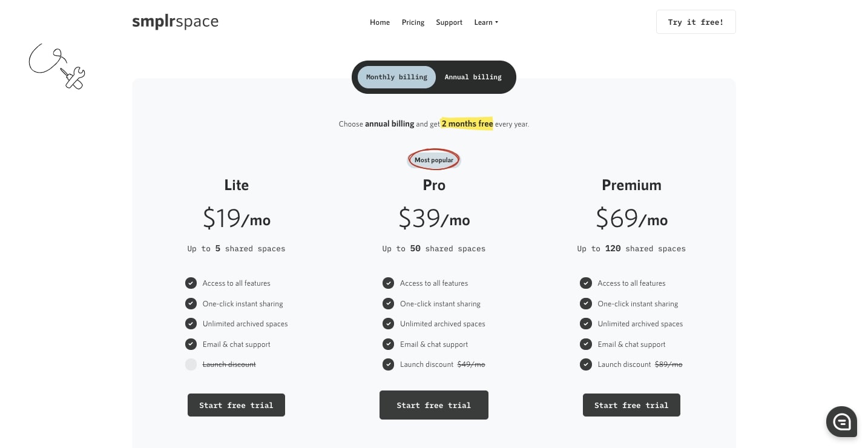The image size is (868, 448).
Task: Click the smplrspace logo
Action: point(175,22)
